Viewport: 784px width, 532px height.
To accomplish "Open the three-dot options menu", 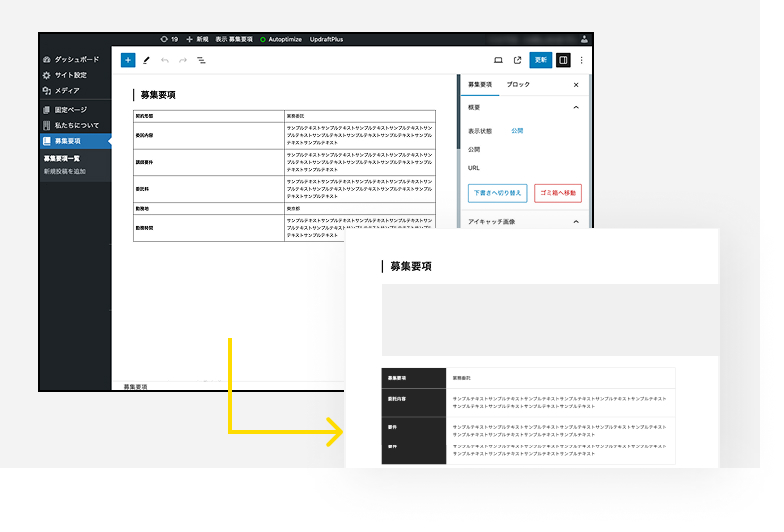I will (x=582, y=60).
